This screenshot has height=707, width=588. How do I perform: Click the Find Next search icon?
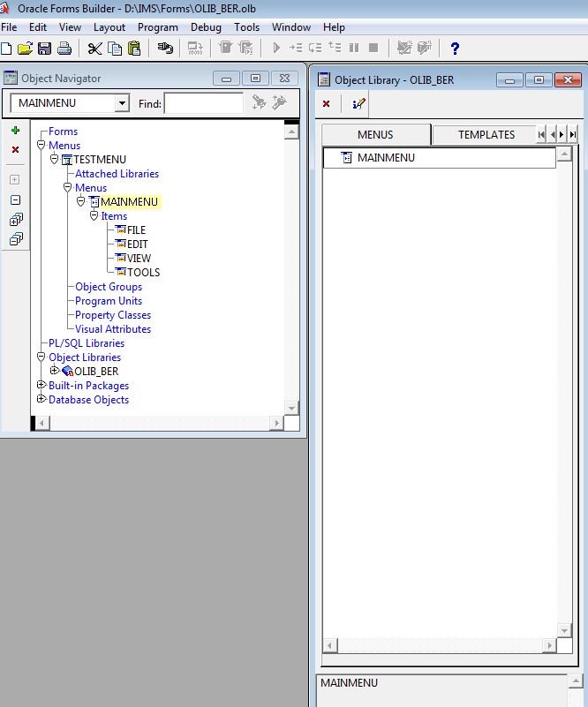click(259, 102)
